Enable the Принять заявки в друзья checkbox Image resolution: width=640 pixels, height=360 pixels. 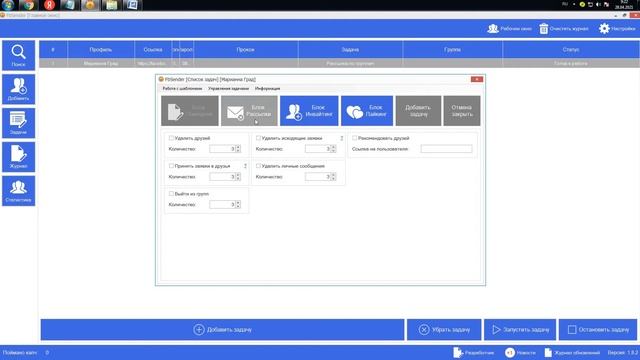[x=171, y=166]
